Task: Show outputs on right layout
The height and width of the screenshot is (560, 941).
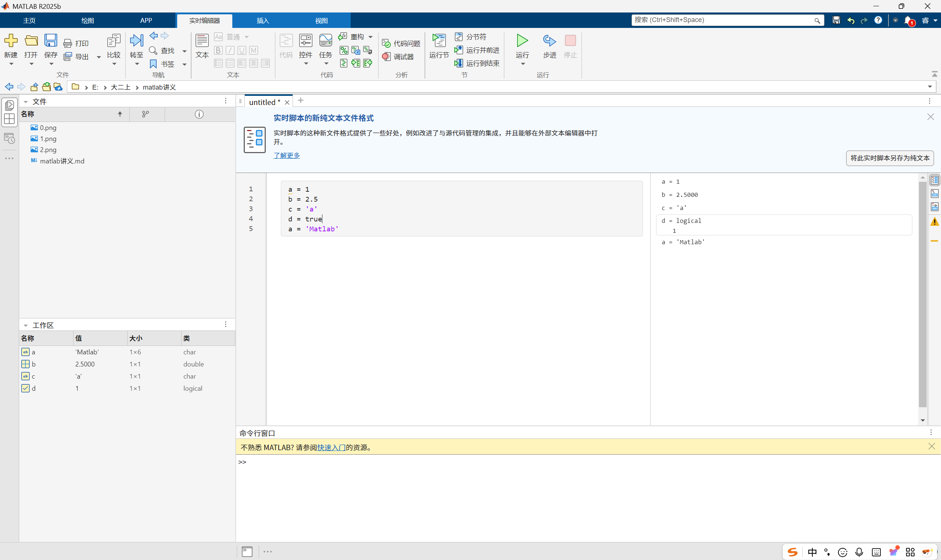Action: tap(935, 180)
